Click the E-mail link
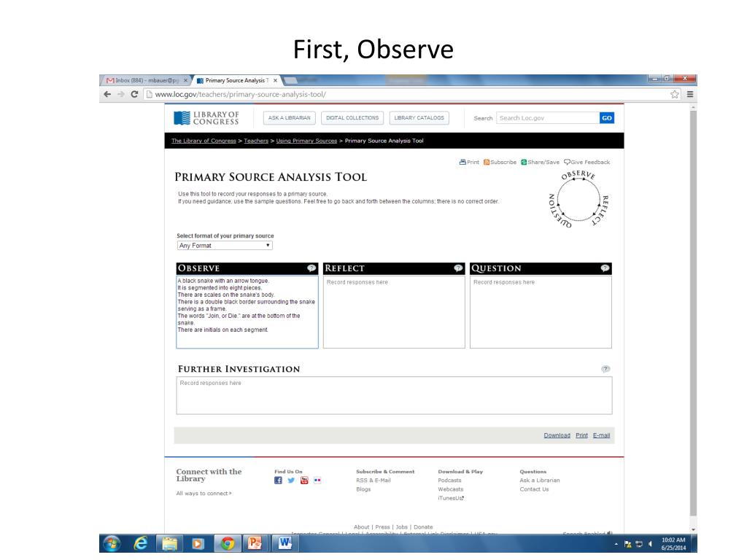The width and height of the screenshot is (747, 560). 601,435
